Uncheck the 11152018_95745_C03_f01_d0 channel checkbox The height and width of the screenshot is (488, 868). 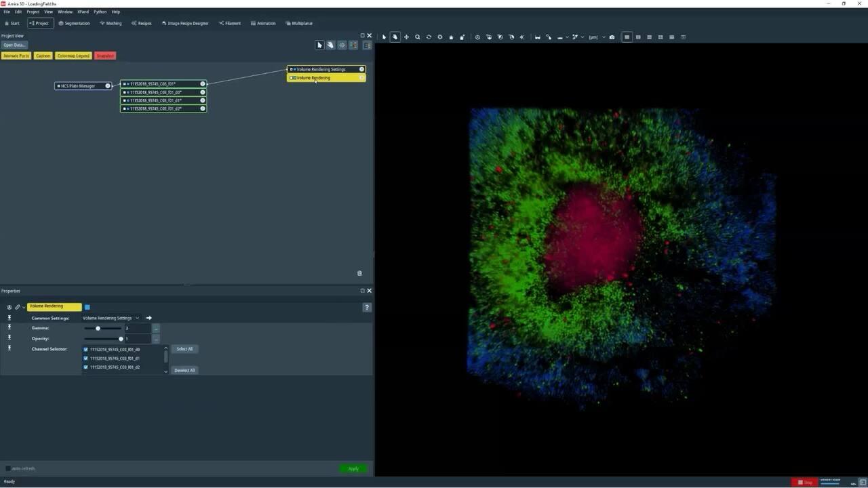click(x=86, y=350)
